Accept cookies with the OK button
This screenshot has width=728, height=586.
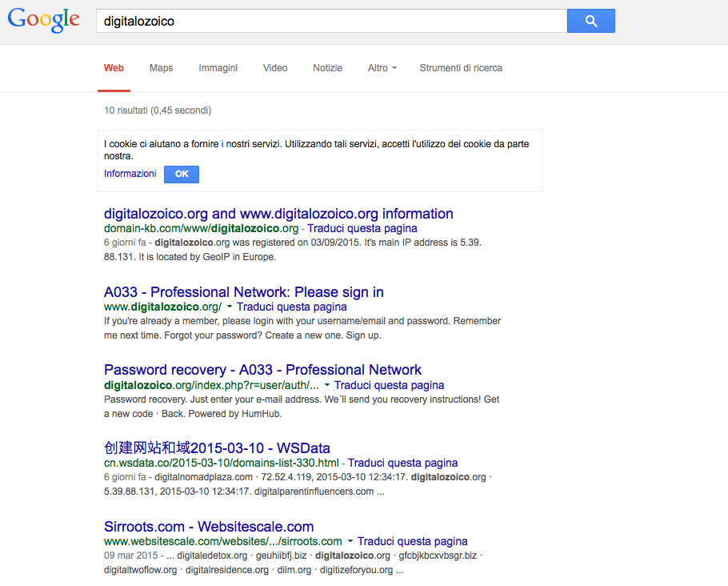pyautogui.click(x=182, y=175)
